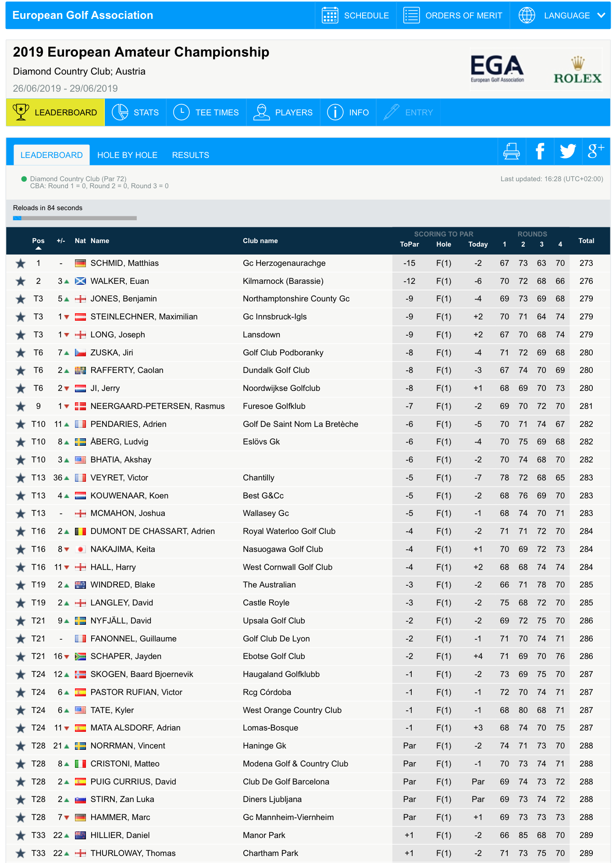Image resolution: width=616 pixels, height=863 pixels.
Task: Switch to the Results tab
Action: [x=190, y=155]
